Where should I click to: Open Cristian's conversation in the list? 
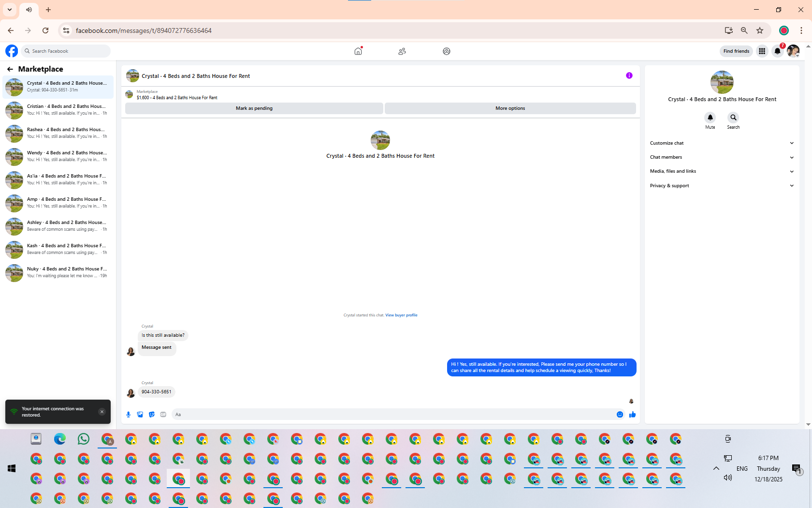pyautogui.click(x=58, y=110)
